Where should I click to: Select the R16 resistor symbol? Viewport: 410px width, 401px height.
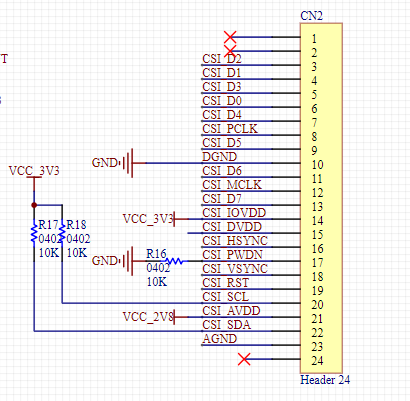175,261
